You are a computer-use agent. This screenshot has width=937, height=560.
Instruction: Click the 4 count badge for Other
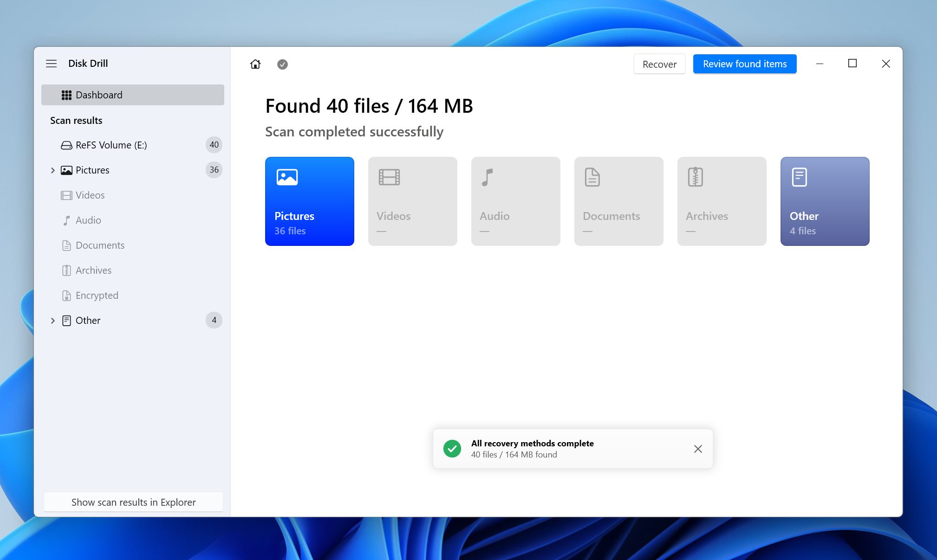click(x=214, y=320)
